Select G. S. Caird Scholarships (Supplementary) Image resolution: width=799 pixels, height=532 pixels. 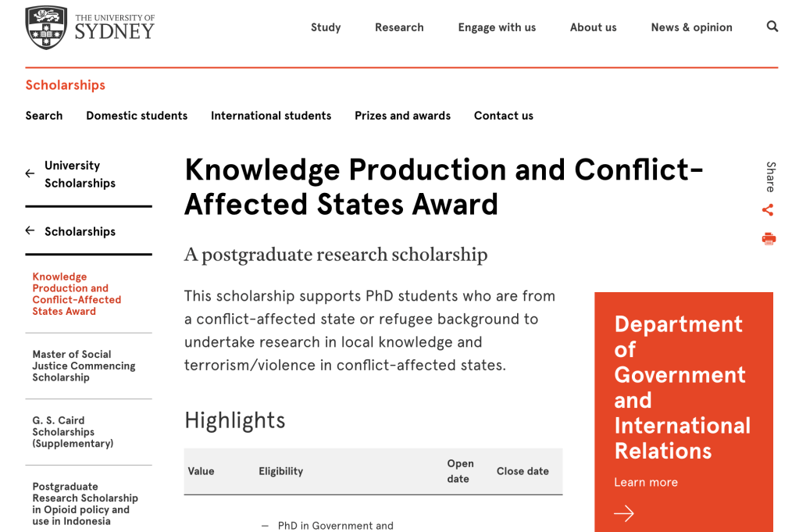pyautogui.click(x=73, y=432)
